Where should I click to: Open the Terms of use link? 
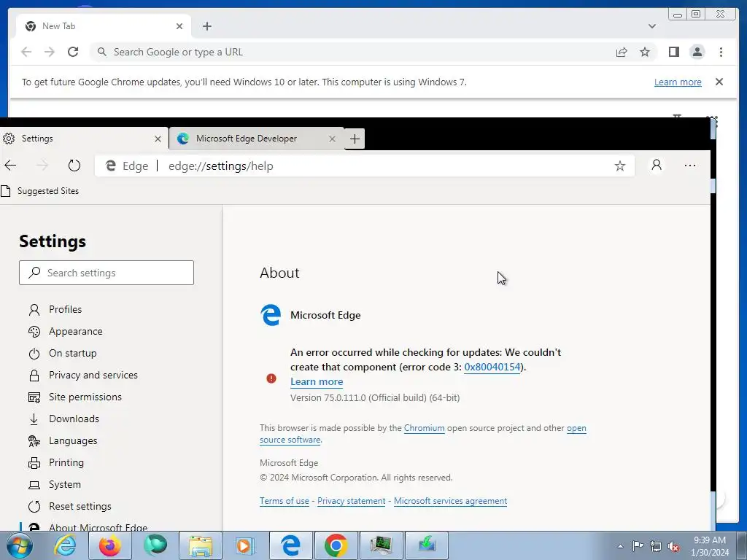tap(284, 501)
